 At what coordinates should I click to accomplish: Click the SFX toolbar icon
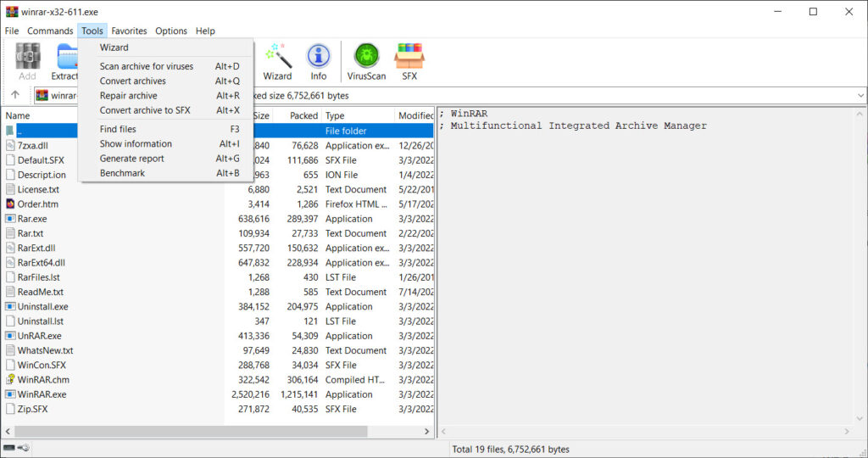point(409,61)
